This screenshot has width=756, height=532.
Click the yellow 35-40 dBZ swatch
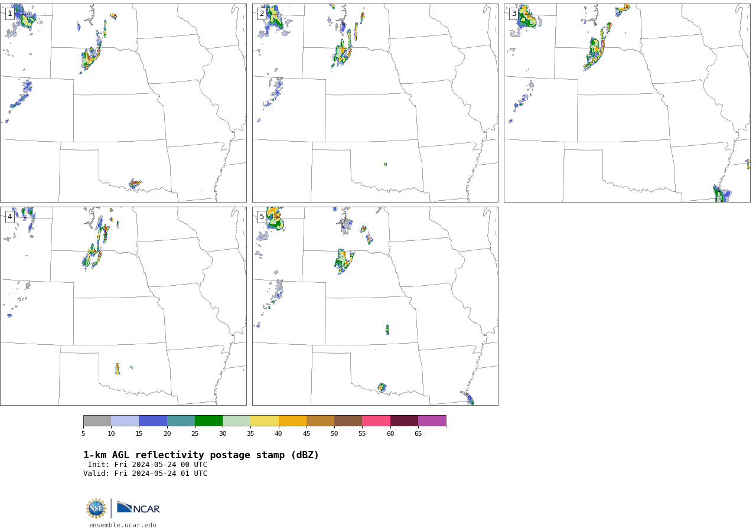[265, 421]
